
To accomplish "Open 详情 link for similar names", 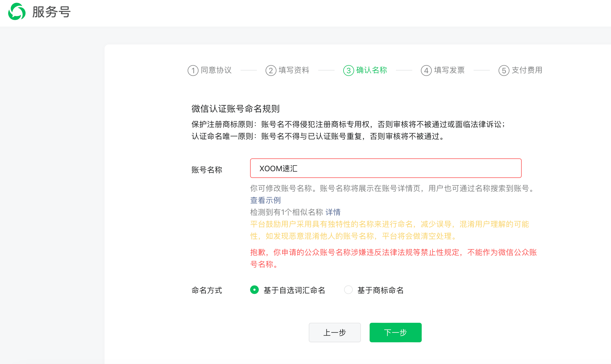I will tap(333, 212).
